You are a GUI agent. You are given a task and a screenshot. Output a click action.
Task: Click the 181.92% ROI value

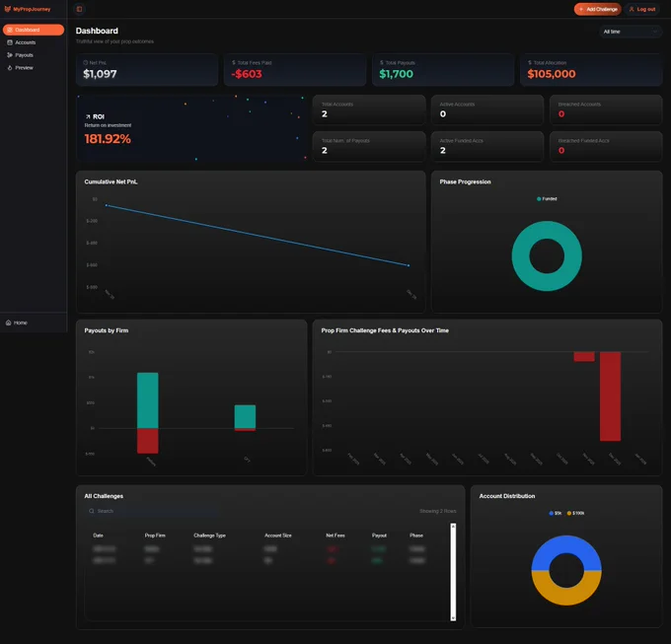pos(108,139)
